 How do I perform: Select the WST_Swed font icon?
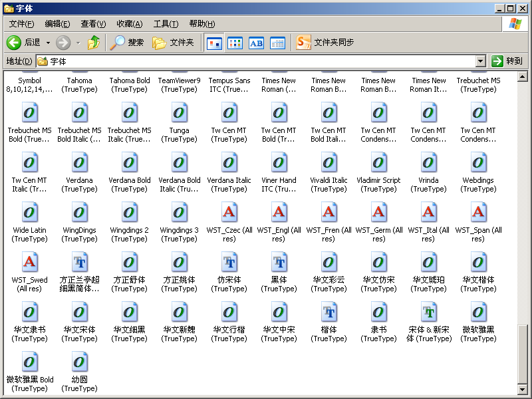[x=29, y=262]
